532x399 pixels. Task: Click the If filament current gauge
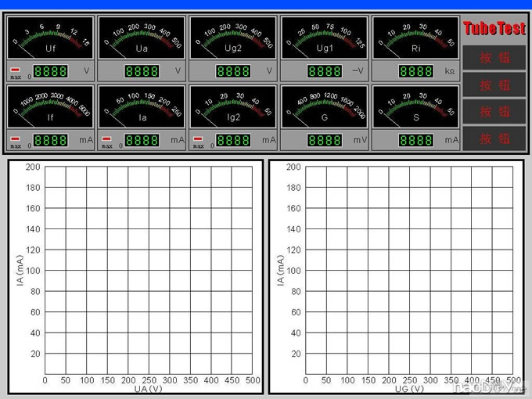51,106
